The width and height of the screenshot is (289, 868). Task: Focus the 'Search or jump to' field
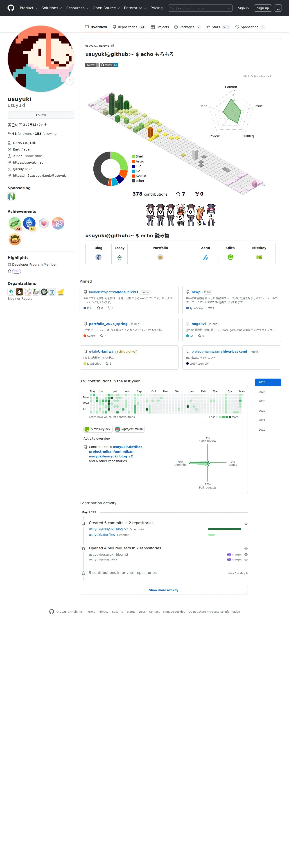[x=201, y=8]
